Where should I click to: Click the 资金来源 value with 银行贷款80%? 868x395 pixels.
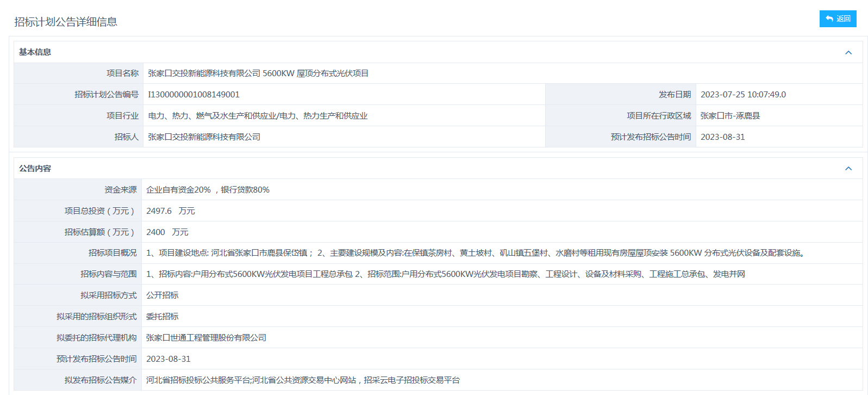pyautogui.click(x=208, y=190)
